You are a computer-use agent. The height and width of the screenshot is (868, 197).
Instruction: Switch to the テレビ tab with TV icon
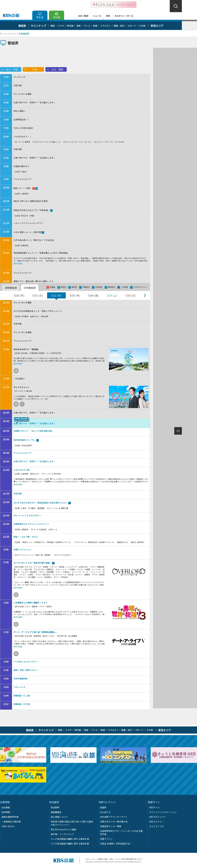click(x=40, y=15)
